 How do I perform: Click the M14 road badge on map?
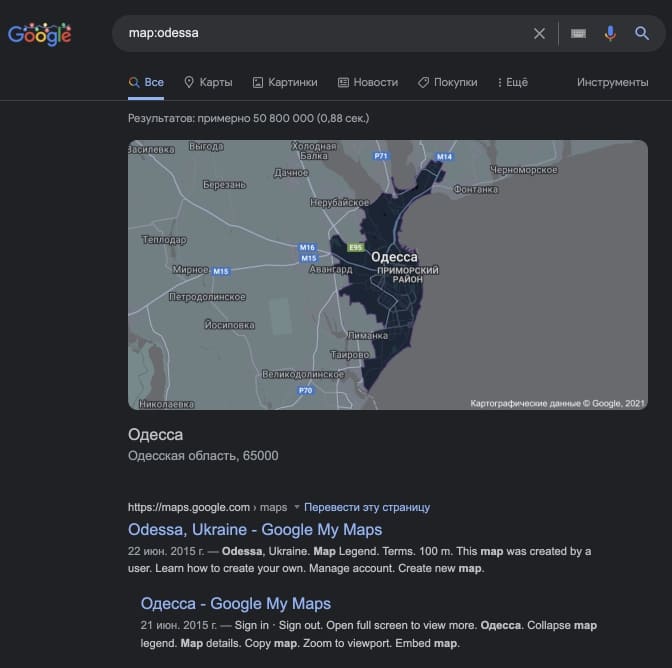pyautogui.click(x=444, y=157)
